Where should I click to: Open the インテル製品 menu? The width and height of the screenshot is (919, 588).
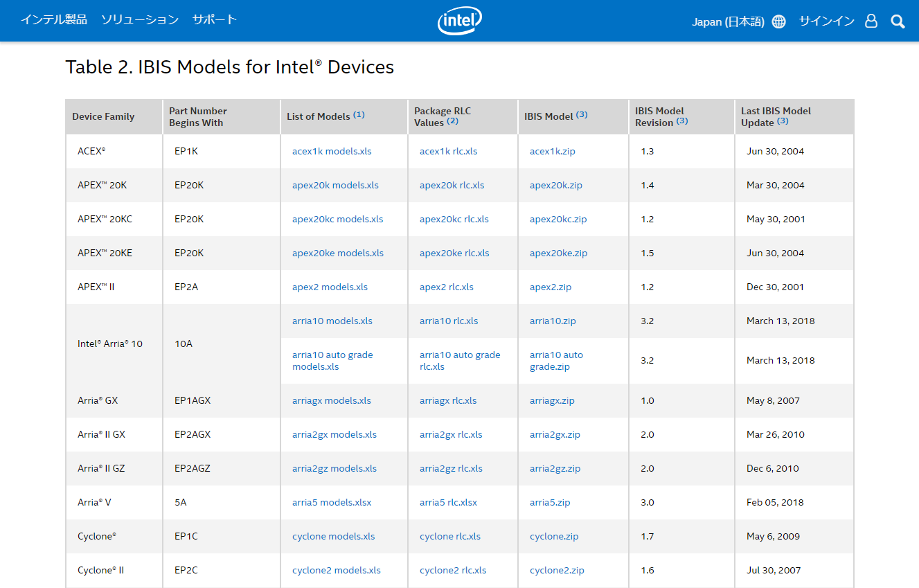pyautogui.click(x=54, y=19)
